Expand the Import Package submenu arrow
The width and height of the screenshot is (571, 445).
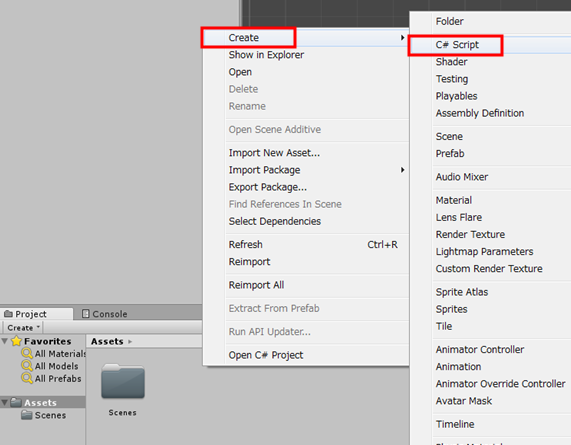(x=402, y=170)
